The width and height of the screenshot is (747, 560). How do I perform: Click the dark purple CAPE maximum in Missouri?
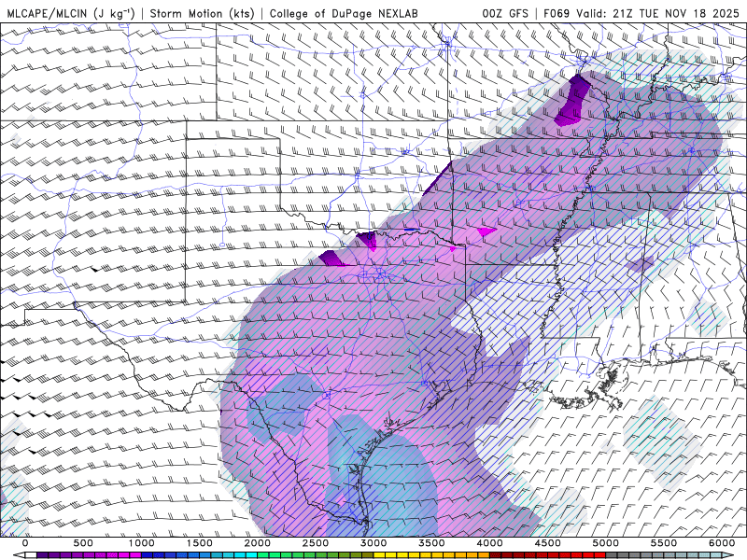[573, 100]
